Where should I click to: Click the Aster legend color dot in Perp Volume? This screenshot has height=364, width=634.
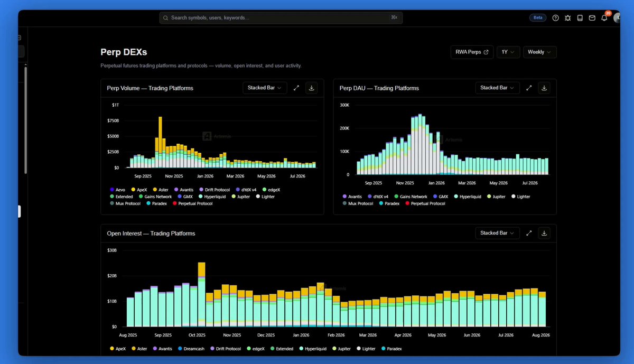[155, 190]
